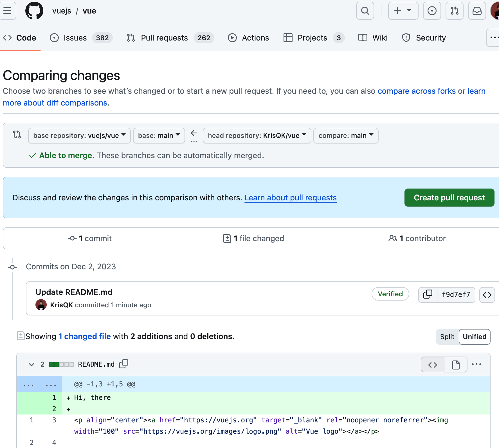The height and width of the screenshot is (448, 499).
Task: Select the diff hunk header @@ -1,3 +1,5 @@
Action: point(105,384)
